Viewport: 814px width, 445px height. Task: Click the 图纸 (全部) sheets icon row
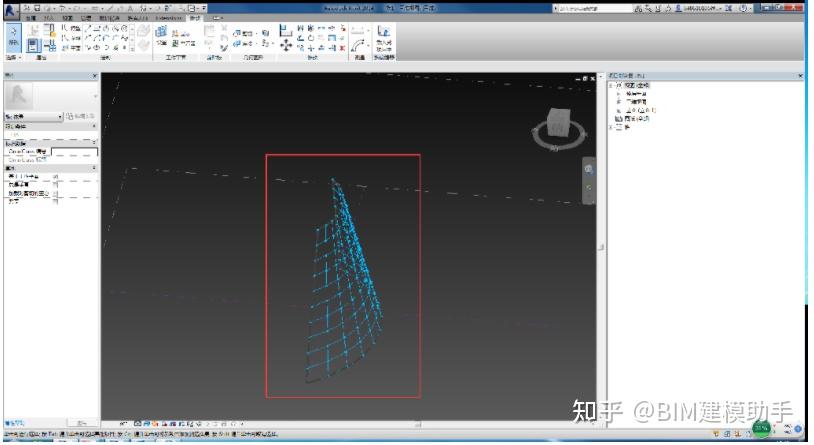coord(632,119)
